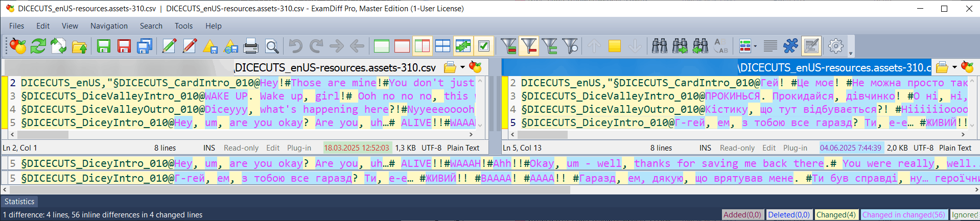Open Options with the gear icon

point(836,46)
